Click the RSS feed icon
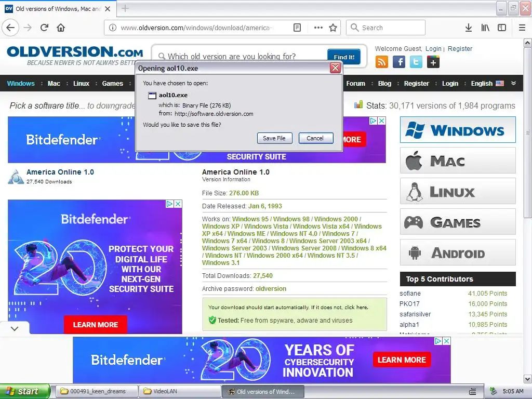This screenshot has height=399, width=532. (x=382, y=62)
